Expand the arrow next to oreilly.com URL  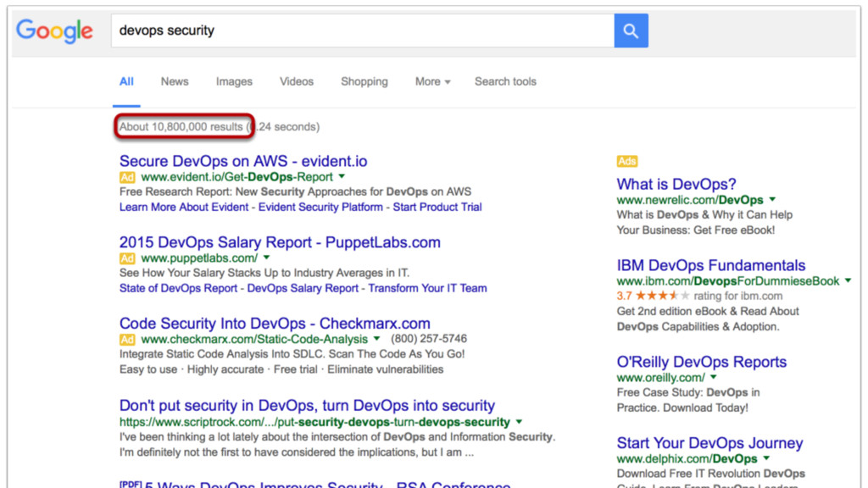point(714,377)
